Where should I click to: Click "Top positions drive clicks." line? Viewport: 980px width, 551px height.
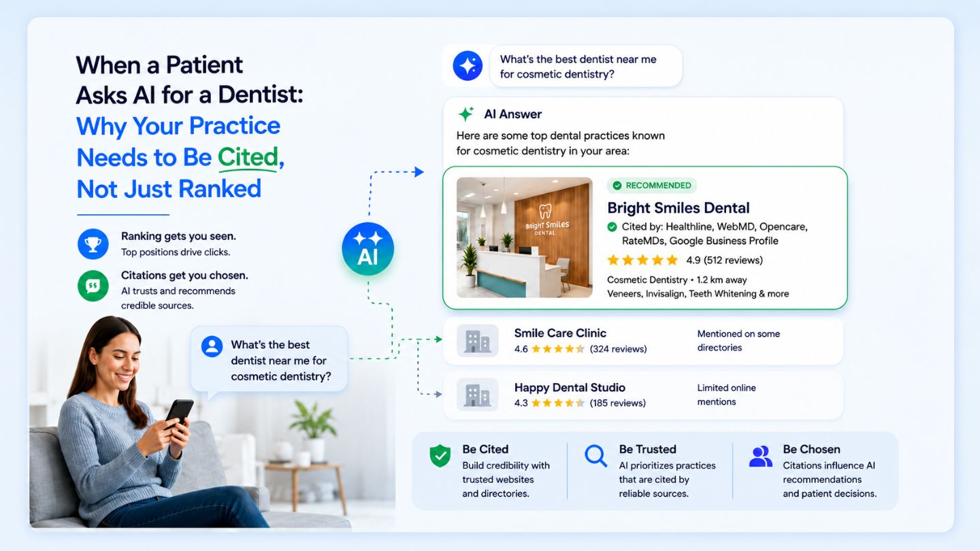point(176,252)
